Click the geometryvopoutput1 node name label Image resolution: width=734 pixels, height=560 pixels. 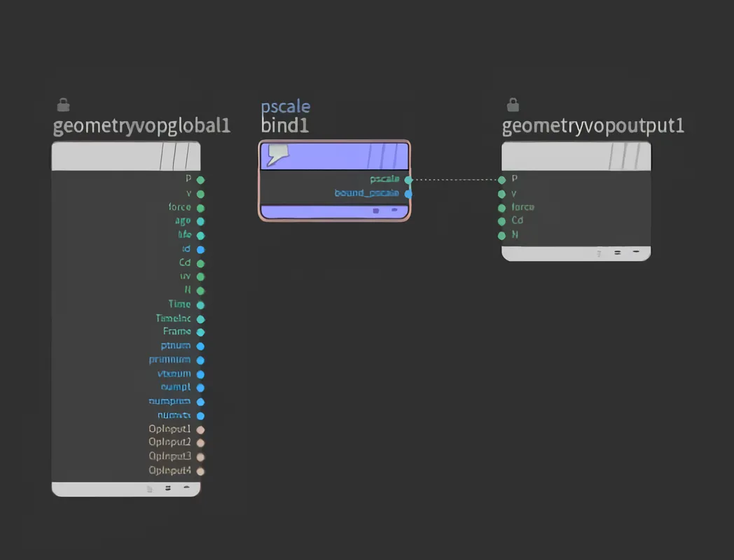593,126
